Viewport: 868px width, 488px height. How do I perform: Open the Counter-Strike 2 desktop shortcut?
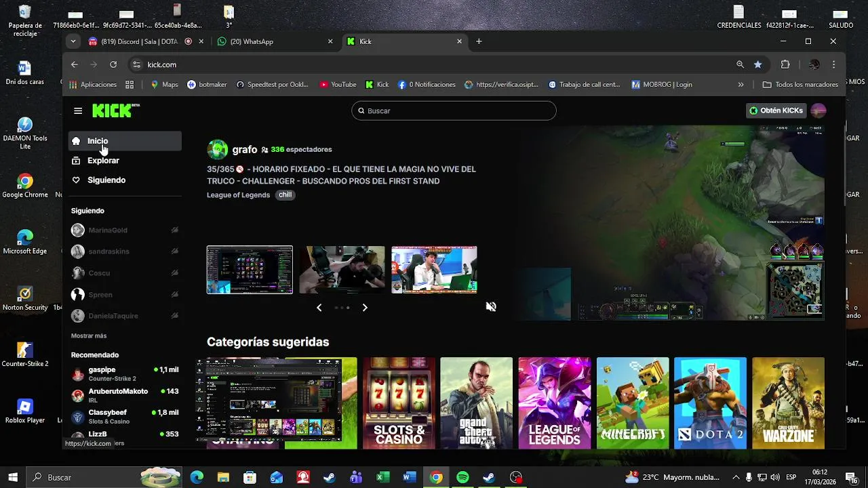tap(25, 354)
